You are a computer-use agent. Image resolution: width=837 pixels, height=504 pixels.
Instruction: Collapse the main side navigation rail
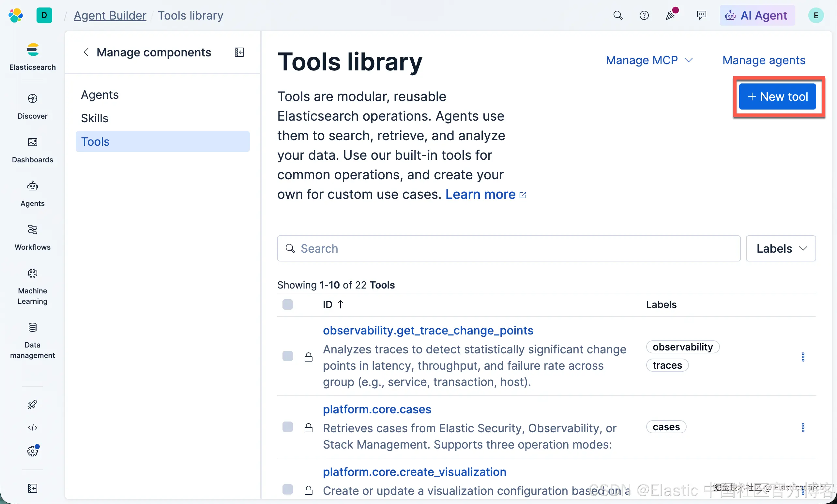[33, 488]
